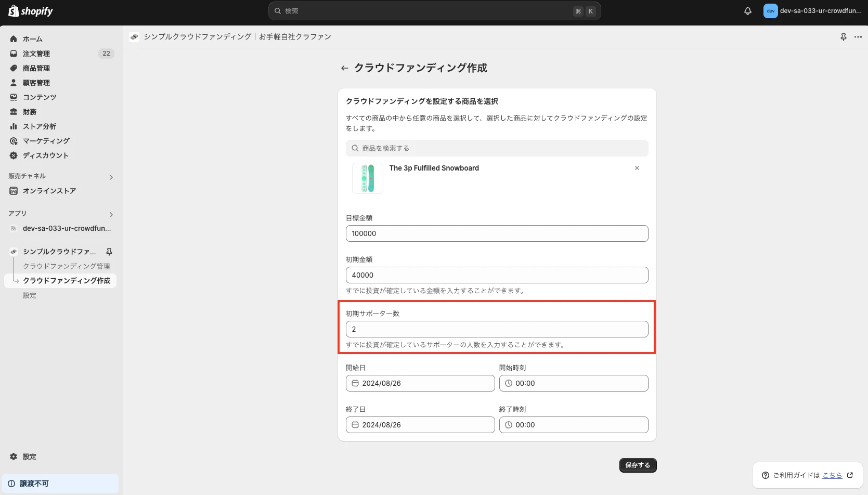Open 顧客管理 customer management

pos(35,82)
